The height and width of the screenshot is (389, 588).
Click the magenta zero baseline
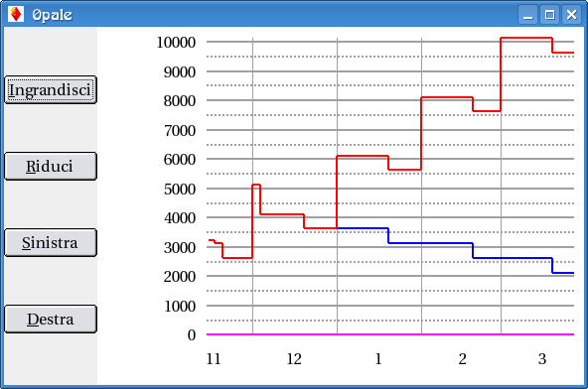390,334
